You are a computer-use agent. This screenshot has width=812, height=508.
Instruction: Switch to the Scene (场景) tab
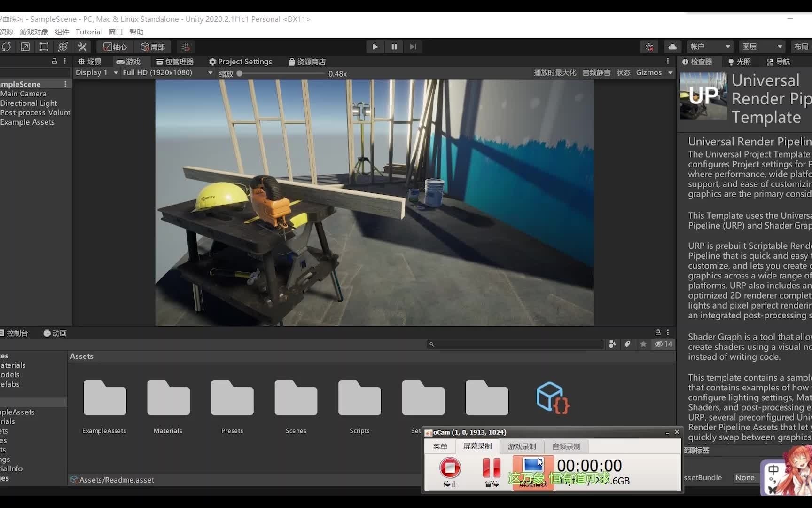pos(90,62)
